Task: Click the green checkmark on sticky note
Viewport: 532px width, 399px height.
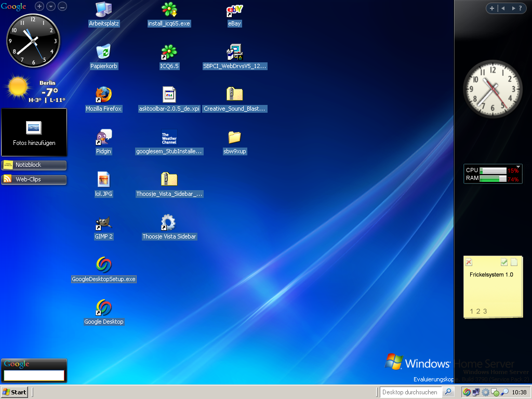Action: (504, 262)
